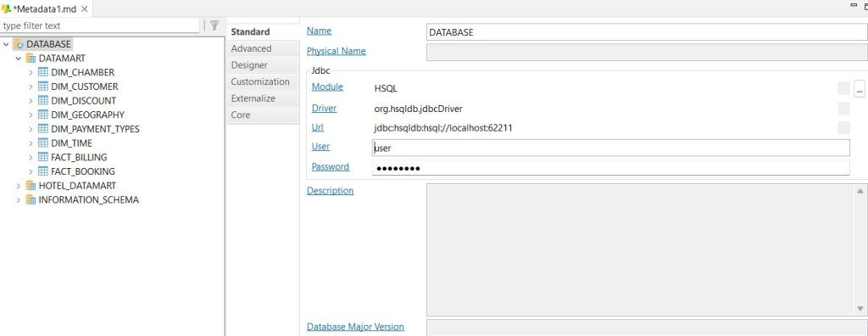Click the User input field
Image resolution: width=868 pixels, height=336 pixels.
click(x=610, y=148)
